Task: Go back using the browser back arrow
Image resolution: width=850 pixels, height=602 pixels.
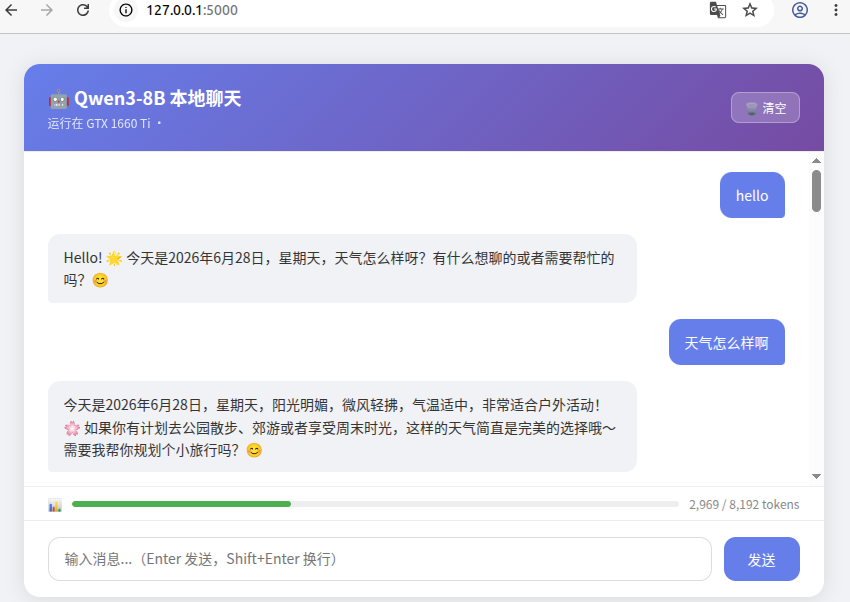Action: tap(11, 10)
